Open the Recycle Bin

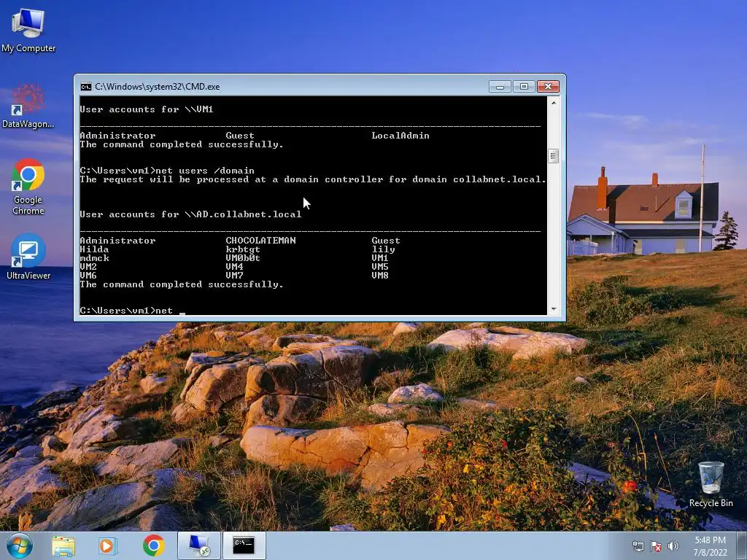(x=711, y=484)
